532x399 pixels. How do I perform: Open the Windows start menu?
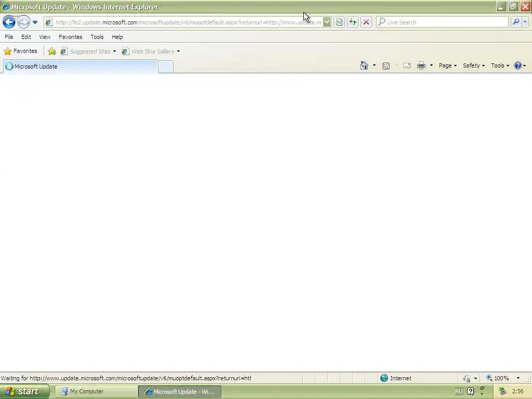click(x=25, y=392)
